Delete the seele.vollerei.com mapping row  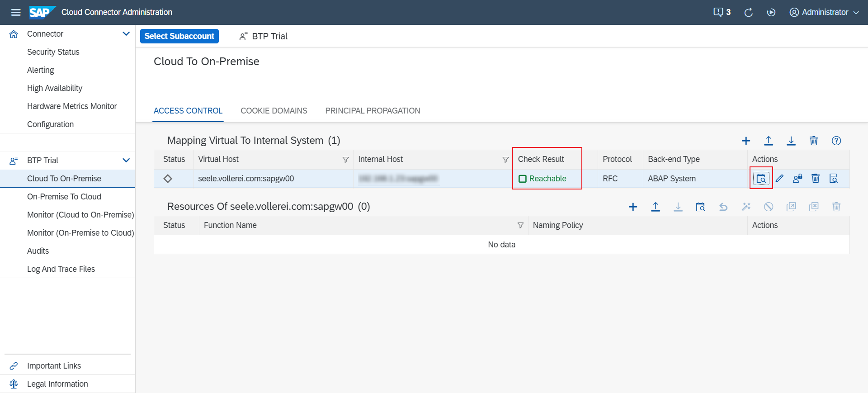coord(816,179)
